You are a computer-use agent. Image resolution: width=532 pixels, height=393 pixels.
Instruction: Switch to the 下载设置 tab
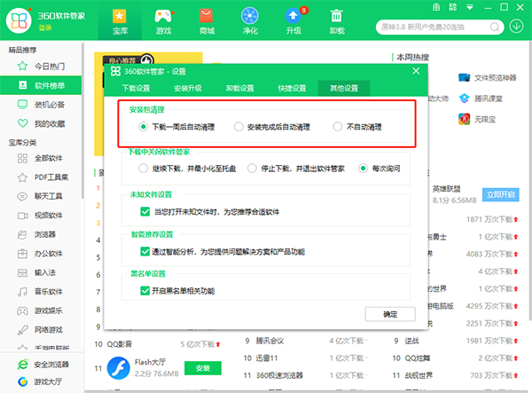click(x=136, y=89)
